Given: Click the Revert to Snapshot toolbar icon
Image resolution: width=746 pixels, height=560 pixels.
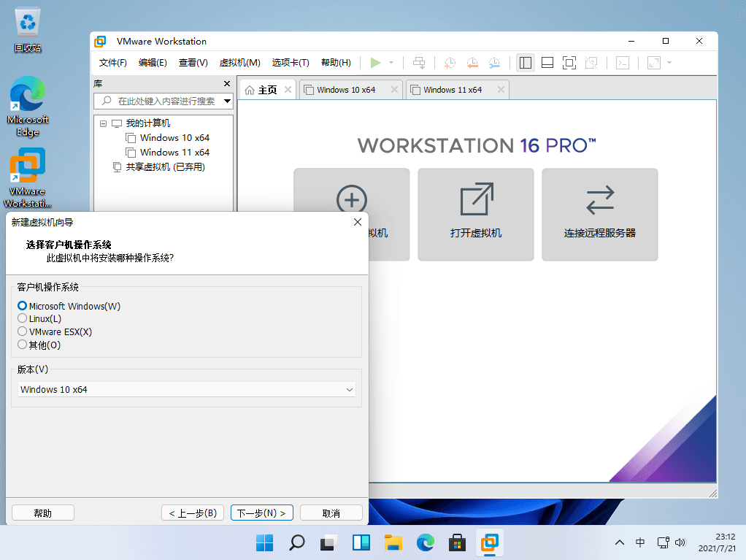Looking at the screenshot, I should click(472, 63).
